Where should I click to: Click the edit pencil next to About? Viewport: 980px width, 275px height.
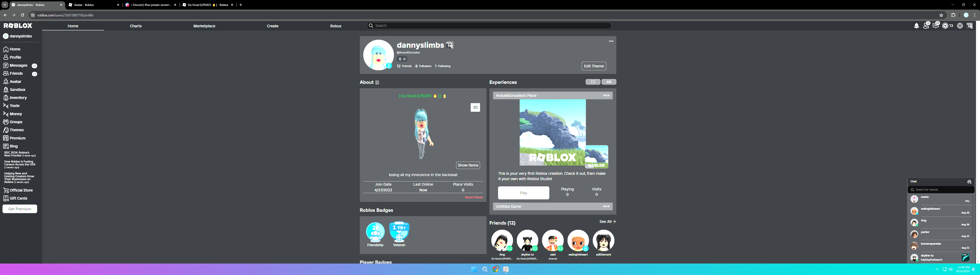377,82
